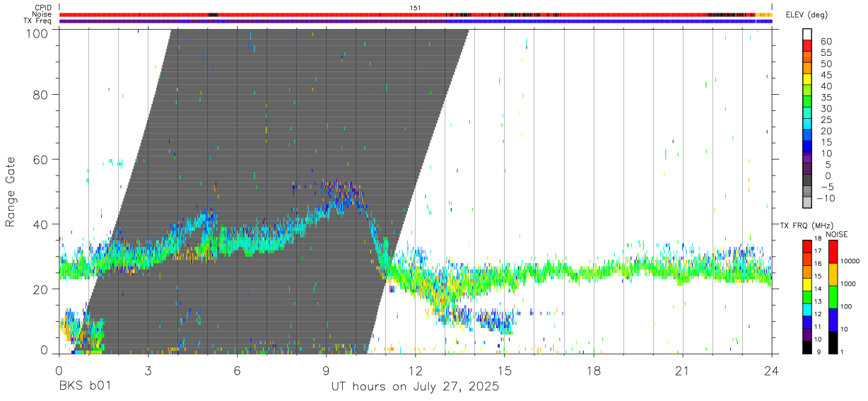Screen dimensions: 868x401
Task: Click the 15 hour tick on time axis
Action: 504,370
